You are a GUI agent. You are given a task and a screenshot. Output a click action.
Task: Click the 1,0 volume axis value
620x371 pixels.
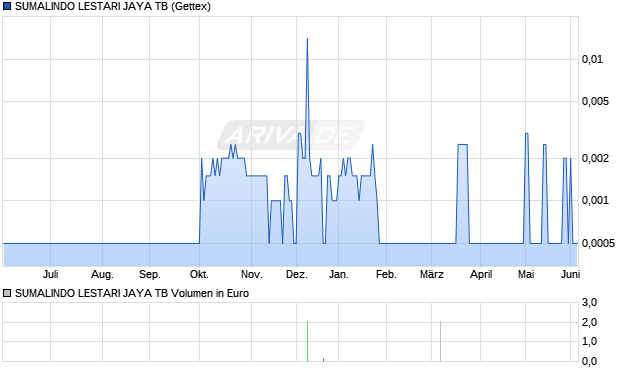coord(590,341)
